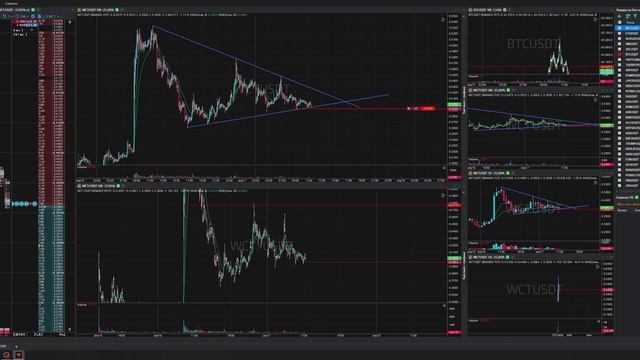640x360 pixels.
Task: Tick the checkbox of highlighted WCTUSDT watchlist row
Action: 620,28
